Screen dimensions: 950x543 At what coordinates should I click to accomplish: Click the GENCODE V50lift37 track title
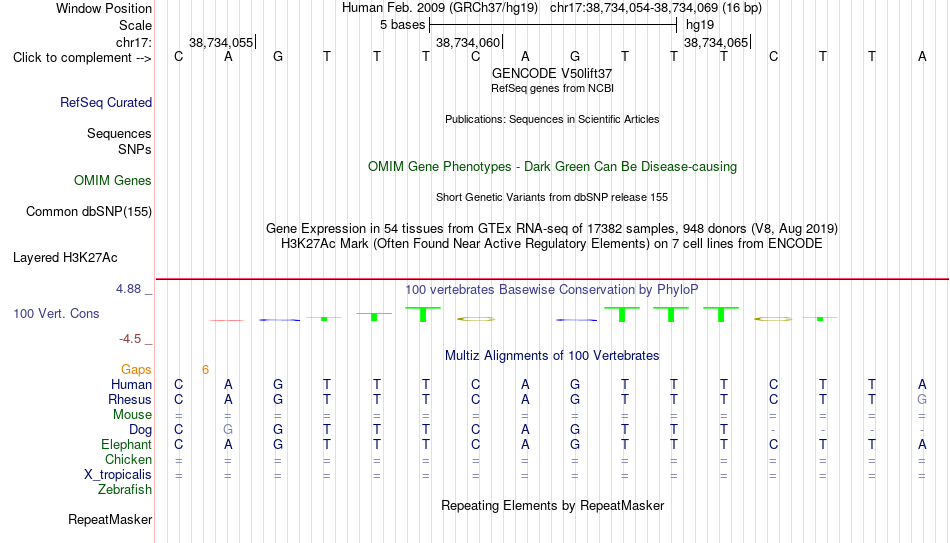coord(552,73)
